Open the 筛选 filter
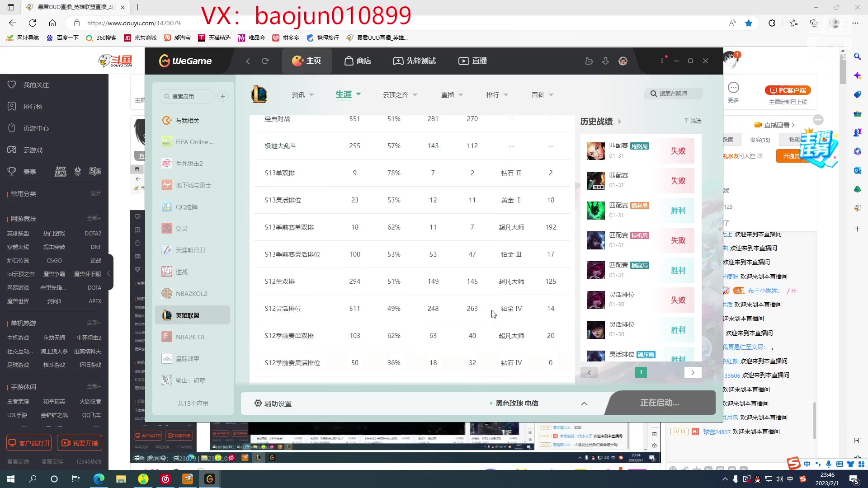This screenshot has height=488, width=868. tap(693, 121)
